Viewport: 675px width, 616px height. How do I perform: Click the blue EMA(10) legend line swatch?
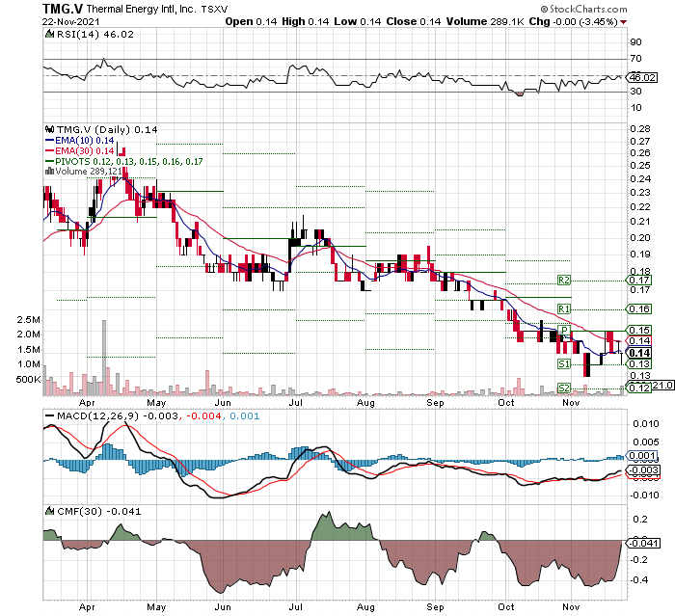pos(49,141)
